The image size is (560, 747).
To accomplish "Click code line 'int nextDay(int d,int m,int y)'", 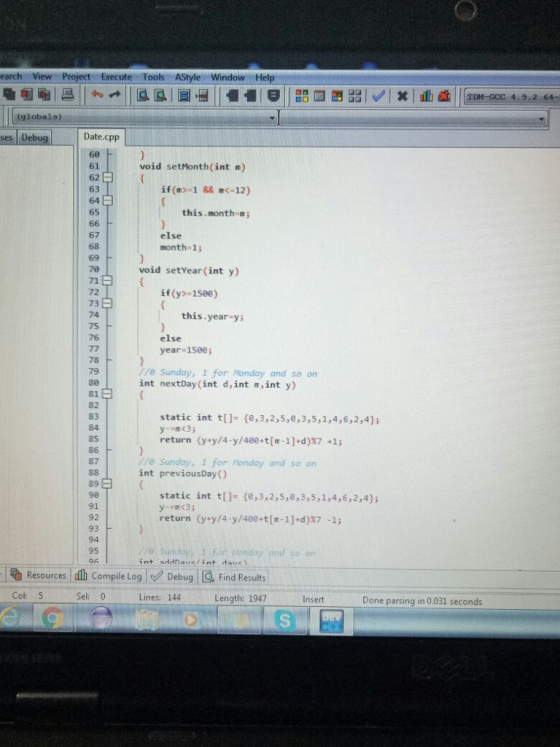I will 217,384.
